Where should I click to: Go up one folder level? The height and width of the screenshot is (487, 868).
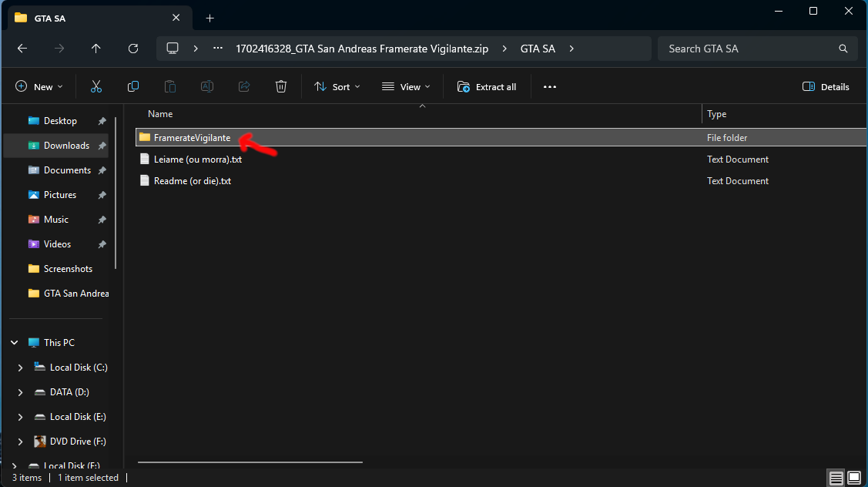tap(96, 49)
